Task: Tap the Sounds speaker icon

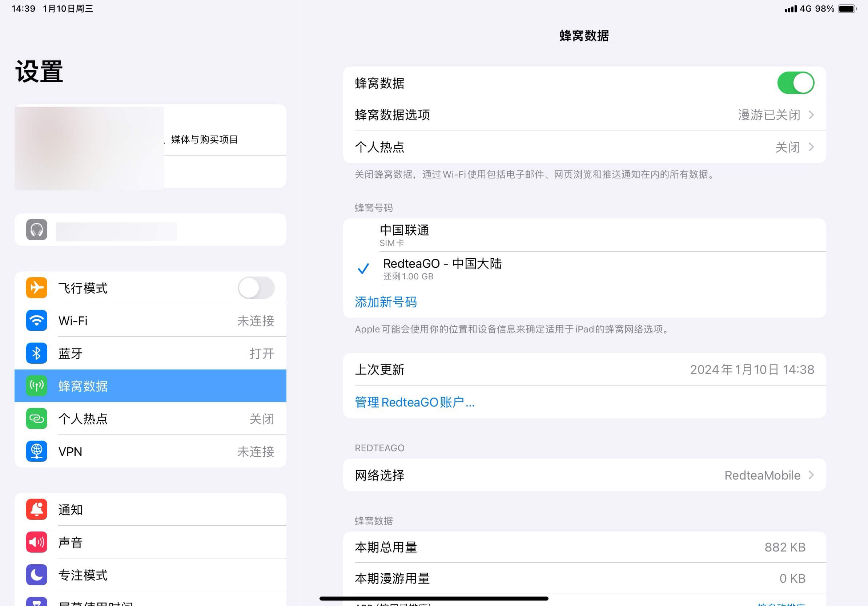Action: click(x=37, y=542)
